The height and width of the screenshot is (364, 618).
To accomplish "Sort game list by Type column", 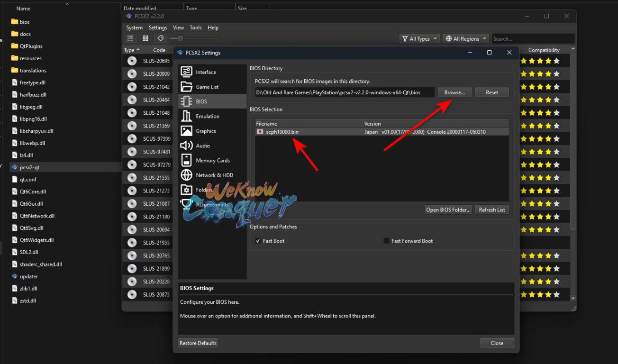I will tap(132, 50).
